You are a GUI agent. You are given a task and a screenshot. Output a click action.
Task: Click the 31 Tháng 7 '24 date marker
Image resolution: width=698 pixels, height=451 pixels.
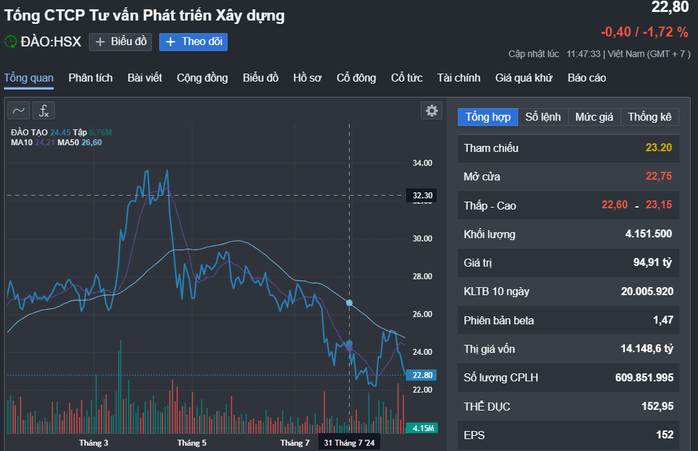(x=349, y=443)
